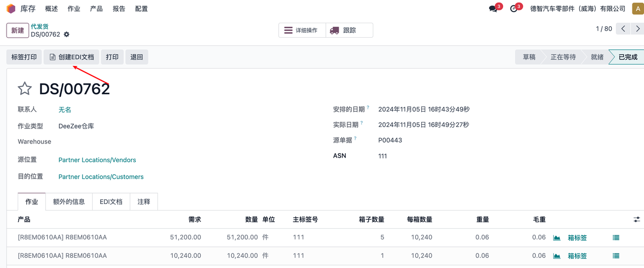Switch to the EDI文档 tab
This screenshot has width=644, height=268.
pyautogui.click(x=111, y=202)
